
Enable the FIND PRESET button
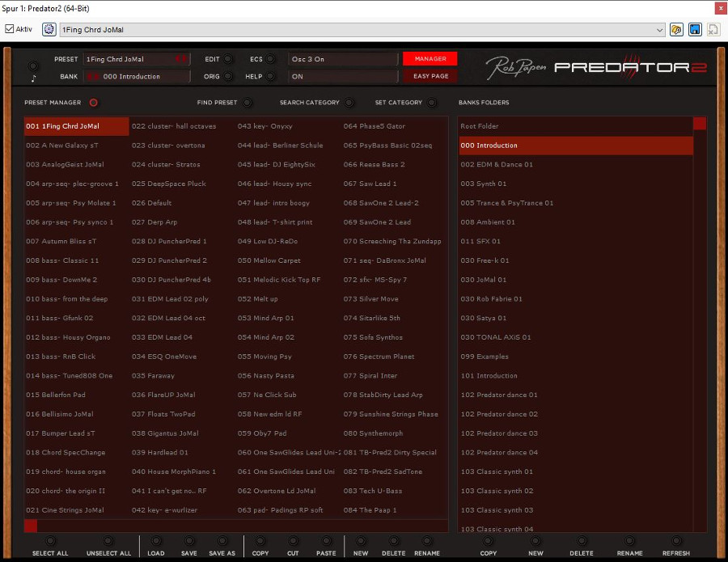[247, 103]
